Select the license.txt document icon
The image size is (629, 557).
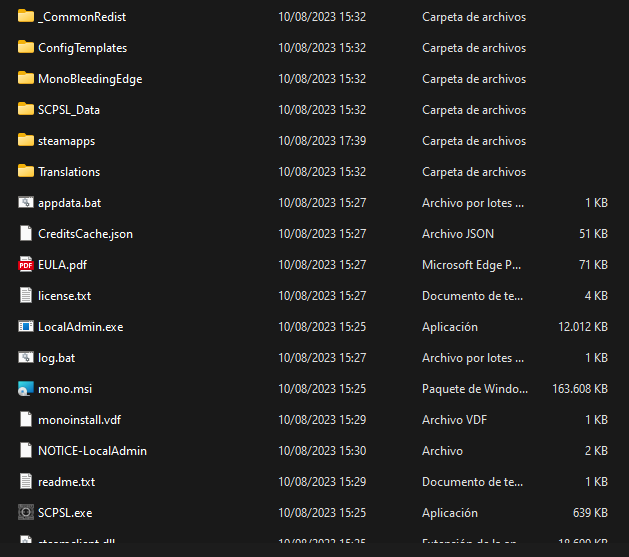(26, 296)
